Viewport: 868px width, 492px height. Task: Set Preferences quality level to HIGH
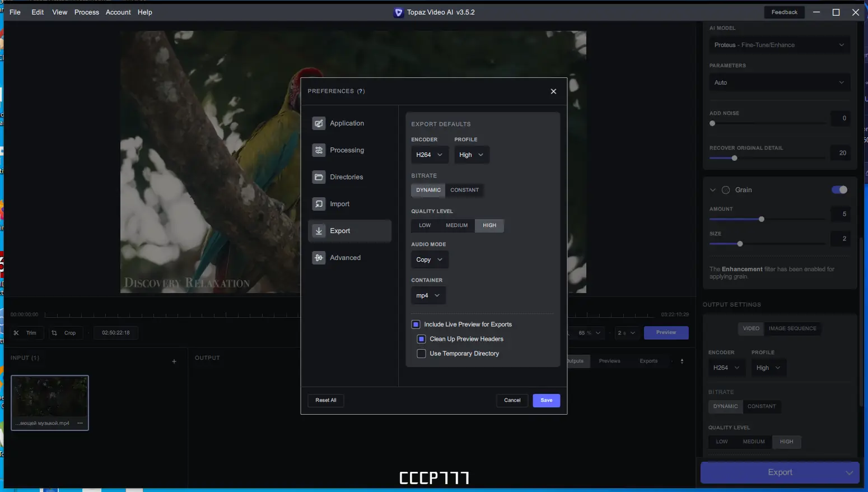pos(489,225)
